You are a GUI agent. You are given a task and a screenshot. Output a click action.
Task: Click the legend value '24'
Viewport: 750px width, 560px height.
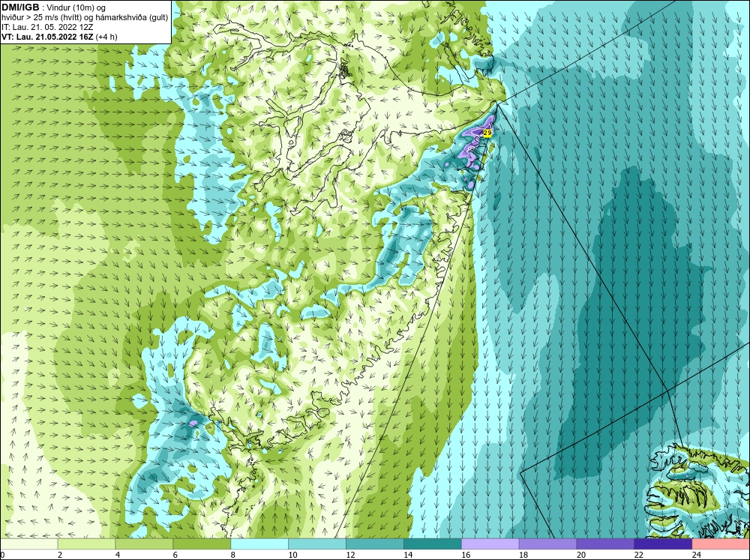point(697,555)
